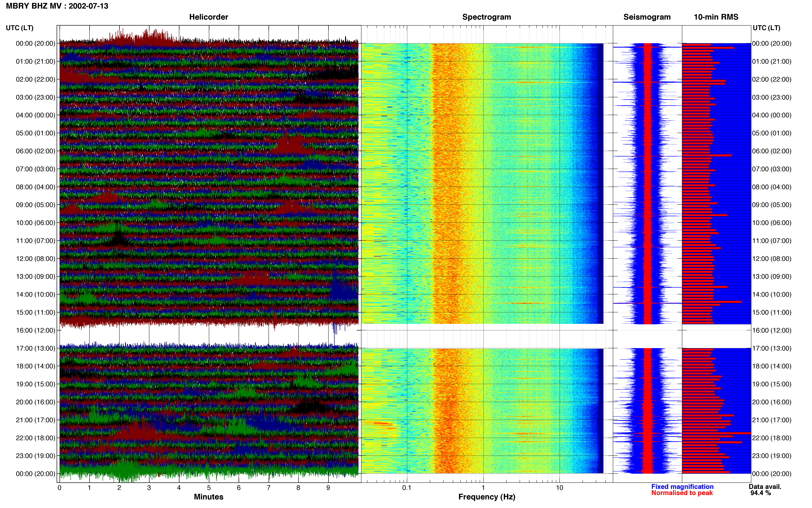Click the left '16:00 (12:00)' time label
This screenshot has height=508, width=812.
pyautogui.click(x=36, y=330)
